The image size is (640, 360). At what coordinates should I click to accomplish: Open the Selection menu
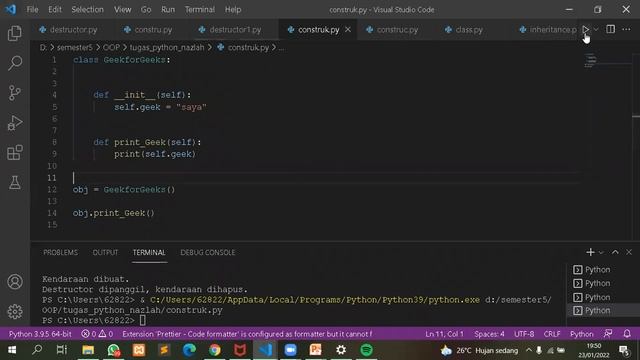[87, 9]
